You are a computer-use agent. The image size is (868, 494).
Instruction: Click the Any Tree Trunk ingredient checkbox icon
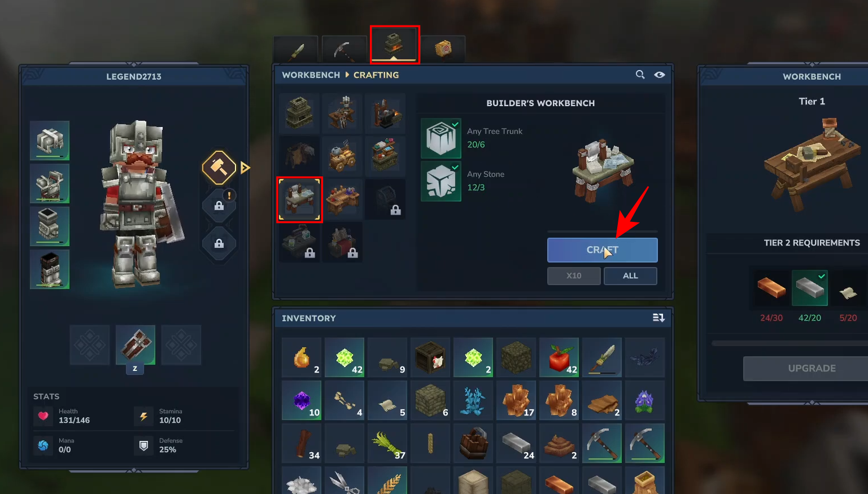(x=441, y=138)
